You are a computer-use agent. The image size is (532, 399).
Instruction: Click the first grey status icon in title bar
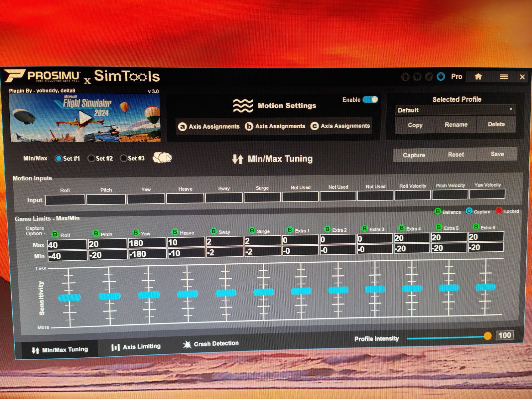point(405,77)
